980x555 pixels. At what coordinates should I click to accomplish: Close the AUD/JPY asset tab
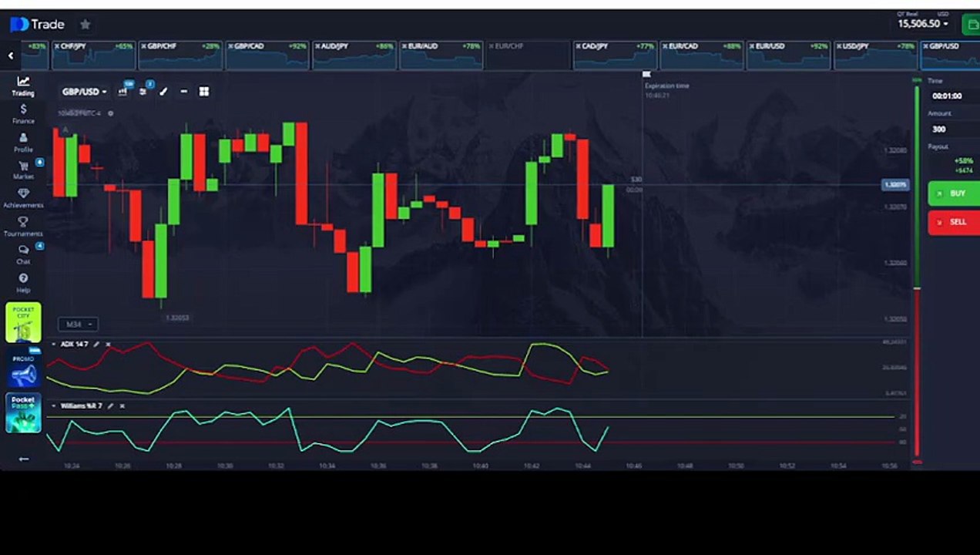coord(318,46)
